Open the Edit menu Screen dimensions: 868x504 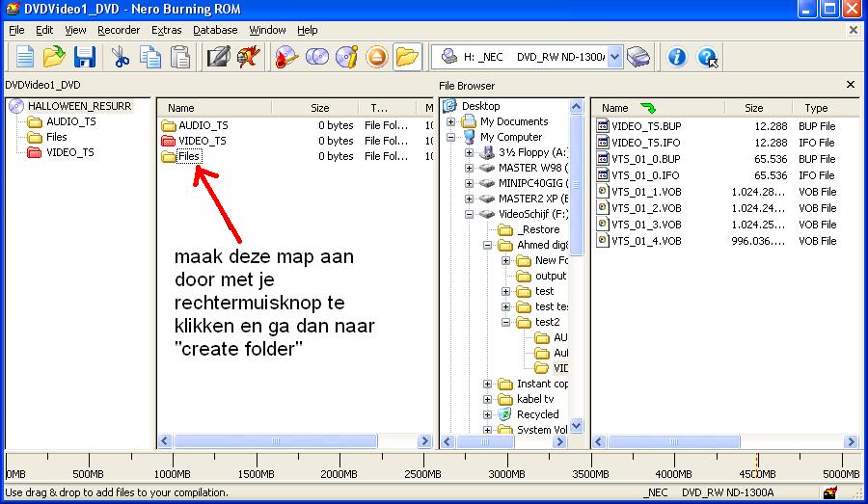coord(44,30)
